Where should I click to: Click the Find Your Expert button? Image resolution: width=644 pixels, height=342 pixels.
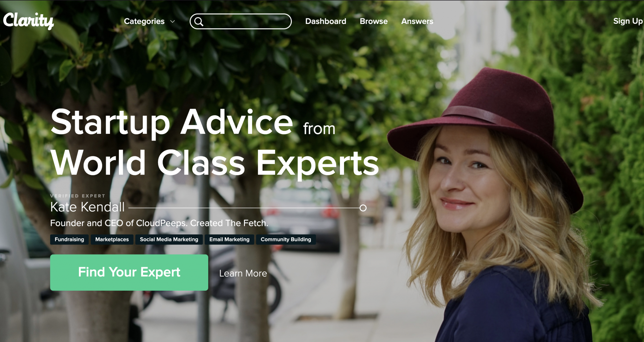click(x=129, y=272)
